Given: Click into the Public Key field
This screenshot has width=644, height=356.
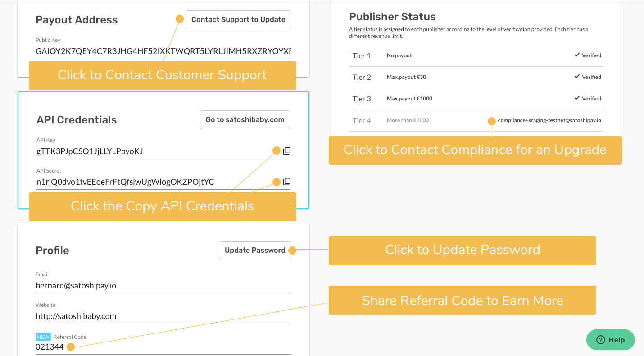Looking at the screenshot, I should click(x=163, y=51).
